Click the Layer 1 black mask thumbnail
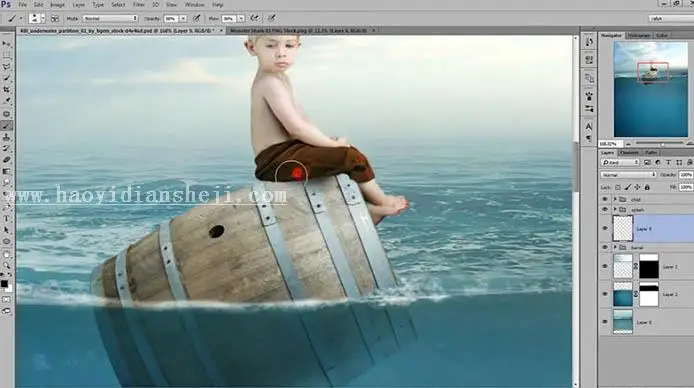The image size is (694, 388). 649,266
